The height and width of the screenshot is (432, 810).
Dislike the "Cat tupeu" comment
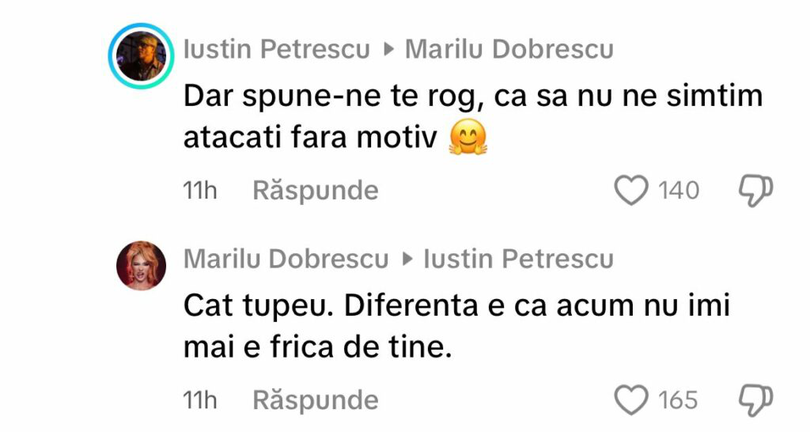755,400
